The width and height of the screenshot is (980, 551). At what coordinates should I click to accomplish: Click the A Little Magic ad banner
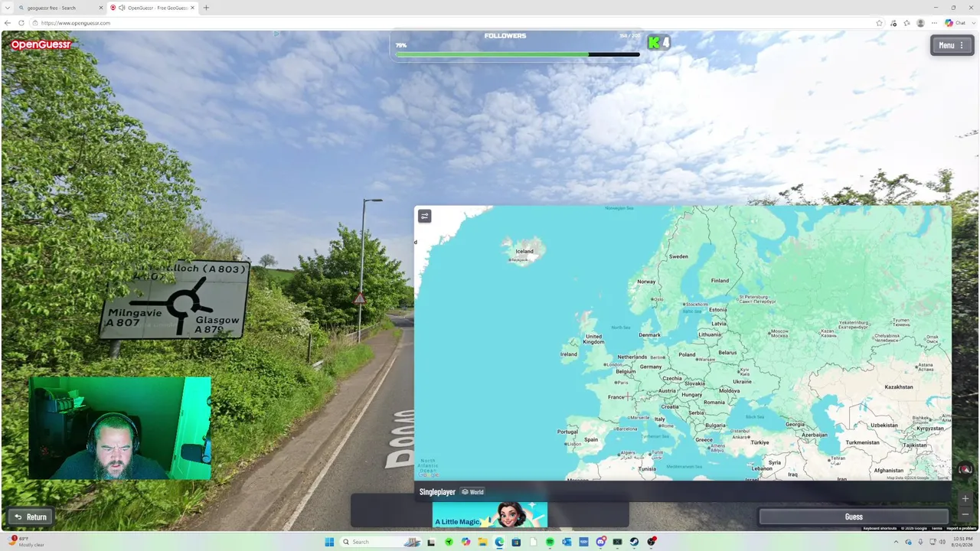click(490, 515)
